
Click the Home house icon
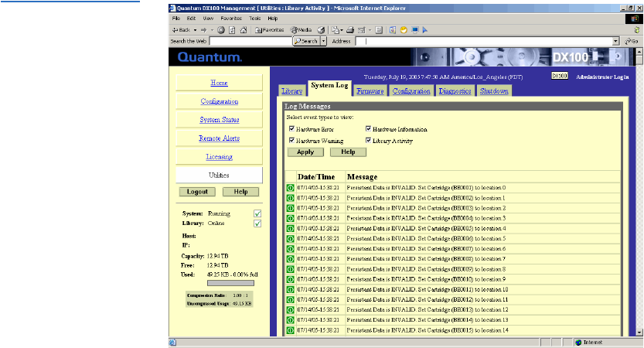(244, 29)
